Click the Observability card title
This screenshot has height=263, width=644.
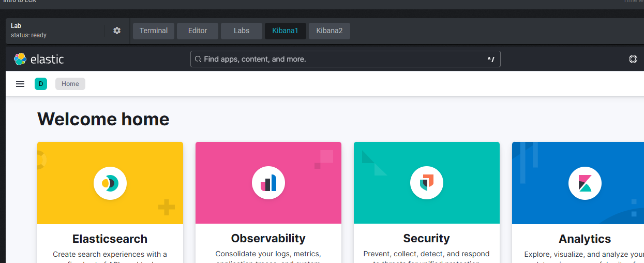pos(268,239)
